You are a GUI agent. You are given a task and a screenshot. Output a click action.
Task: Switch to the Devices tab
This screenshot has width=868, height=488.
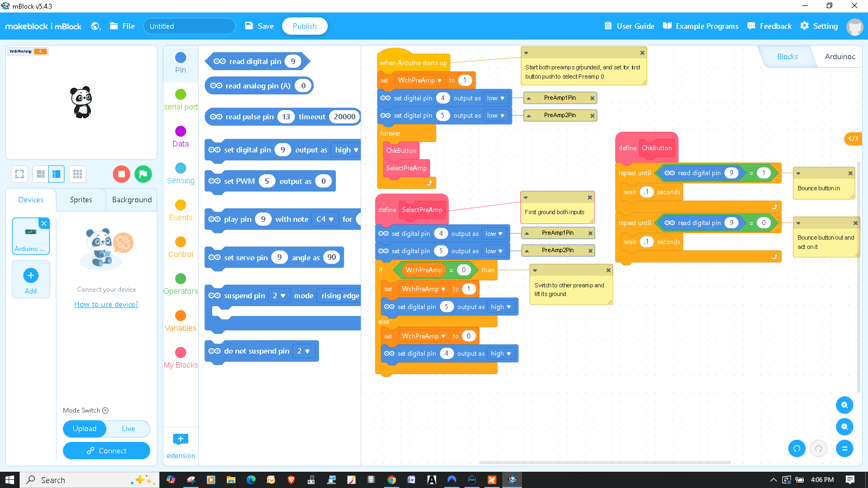pos(31,200)
